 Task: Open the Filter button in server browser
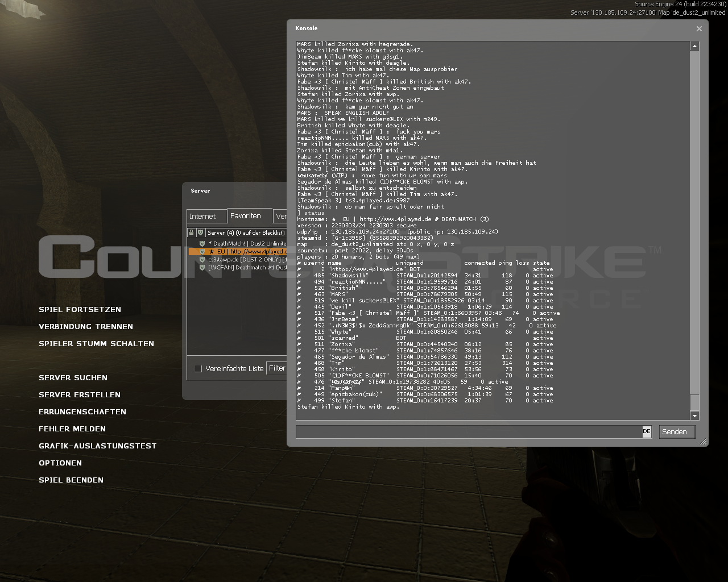click(x=277, y=368)
